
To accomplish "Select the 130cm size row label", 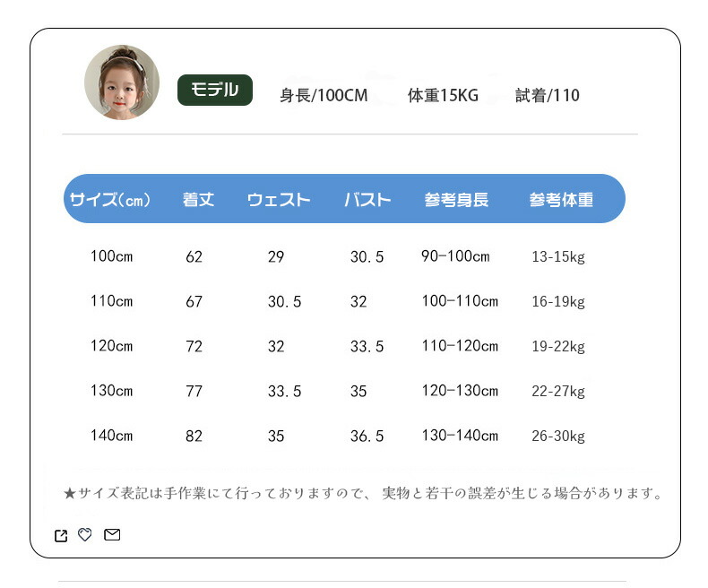I will click(111, 391).
